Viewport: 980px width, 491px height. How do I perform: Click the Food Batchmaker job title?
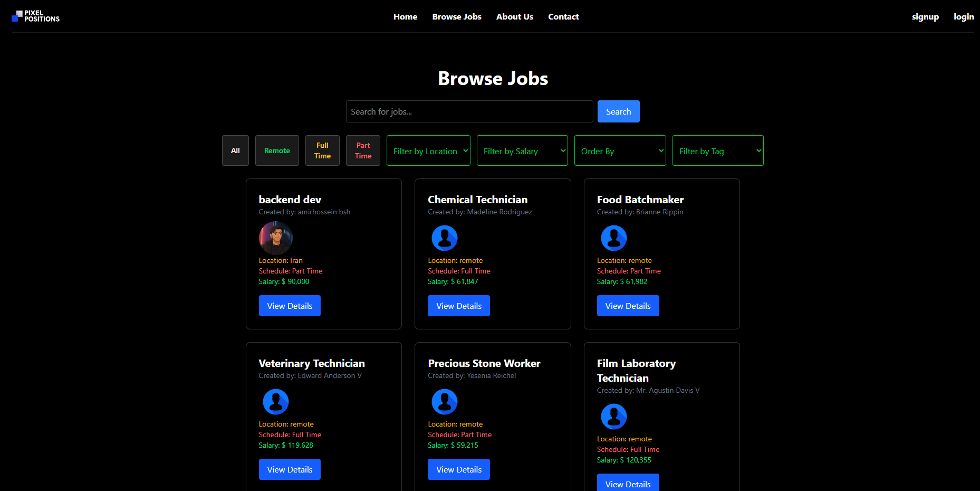pyautogui.click(x=640, y=200)
